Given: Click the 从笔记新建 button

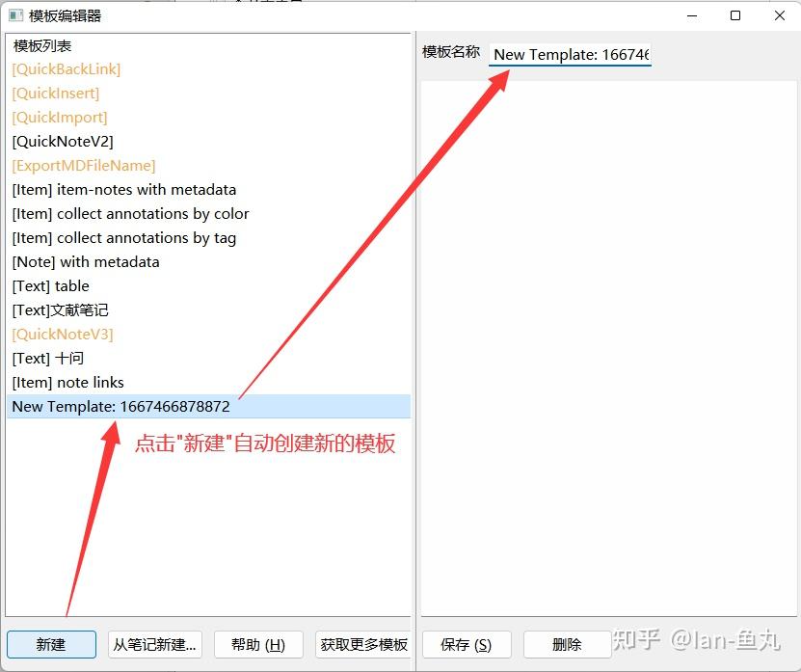Looking at the screenshot, I should [x=154, y=644].
